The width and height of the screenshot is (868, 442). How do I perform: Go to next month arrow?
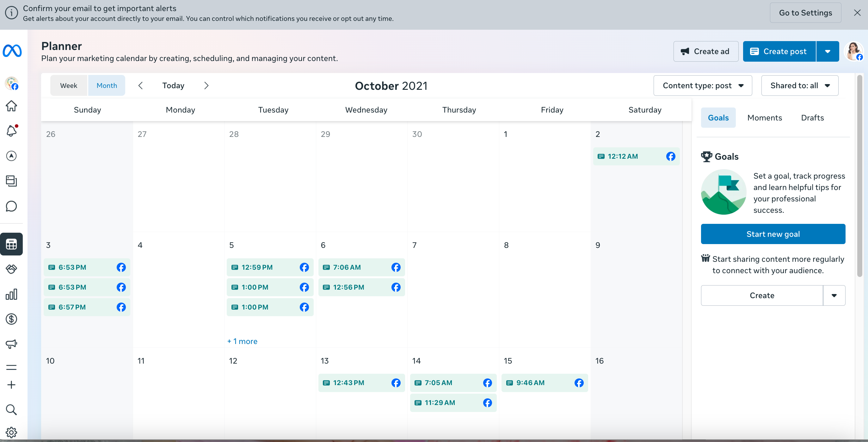[x=206, y=86]
